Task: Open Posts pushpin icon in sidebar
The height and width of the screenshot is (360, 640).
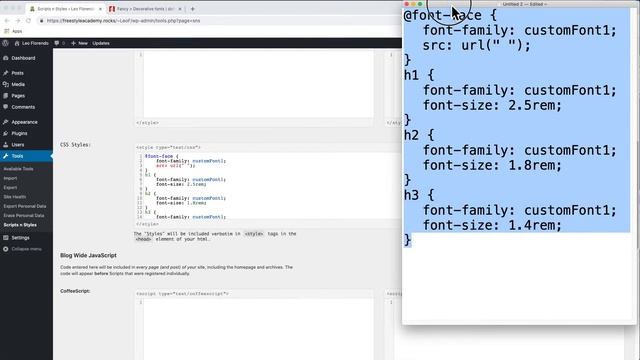Action: coord(6,73)
